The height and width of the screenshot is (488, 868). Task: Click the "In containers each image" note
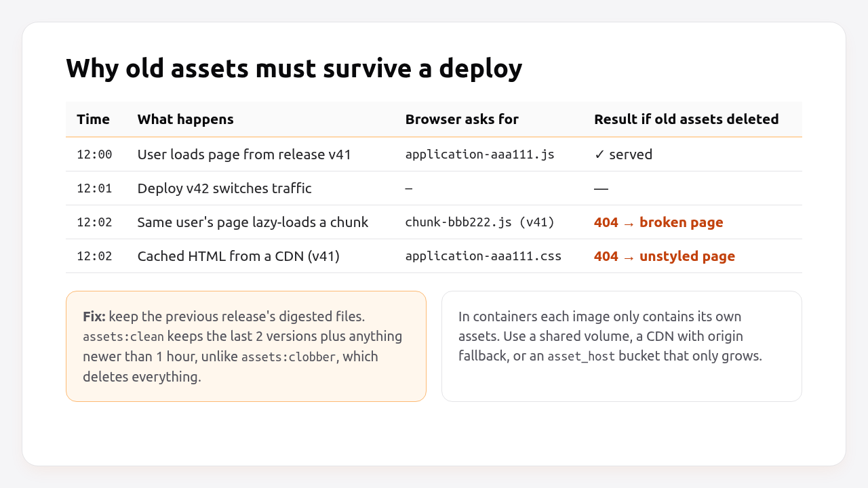point(622,346)
